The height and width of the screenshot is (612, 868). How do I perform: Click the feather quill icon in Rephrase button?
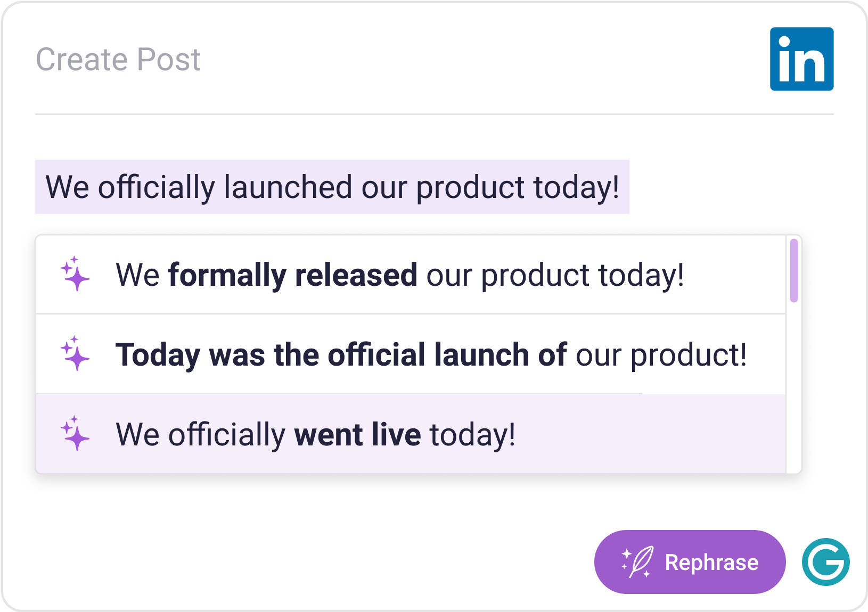click(638, 562)
